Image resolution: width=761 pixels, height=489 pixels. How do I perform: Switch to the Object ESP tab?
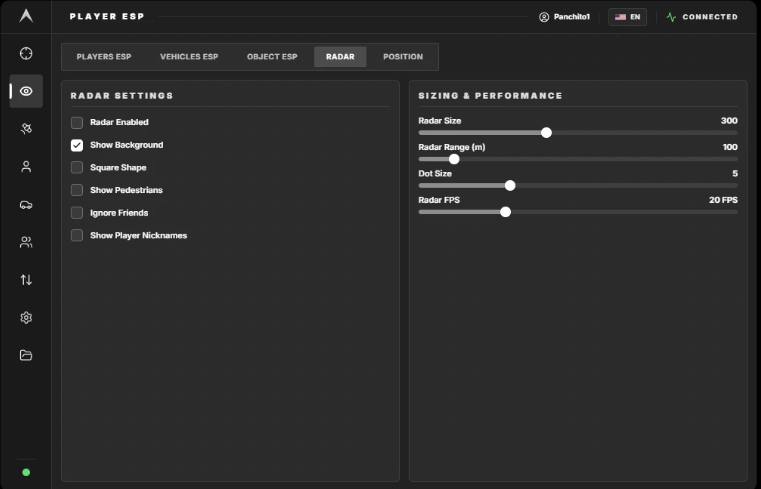[x=272, y=57]
